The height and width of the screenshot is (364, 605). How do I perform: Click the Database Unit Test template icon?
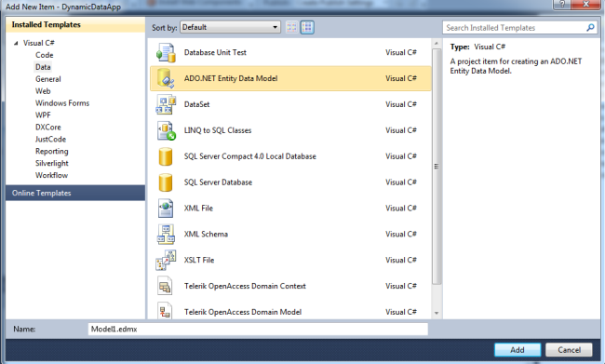(x=166, y=52)
